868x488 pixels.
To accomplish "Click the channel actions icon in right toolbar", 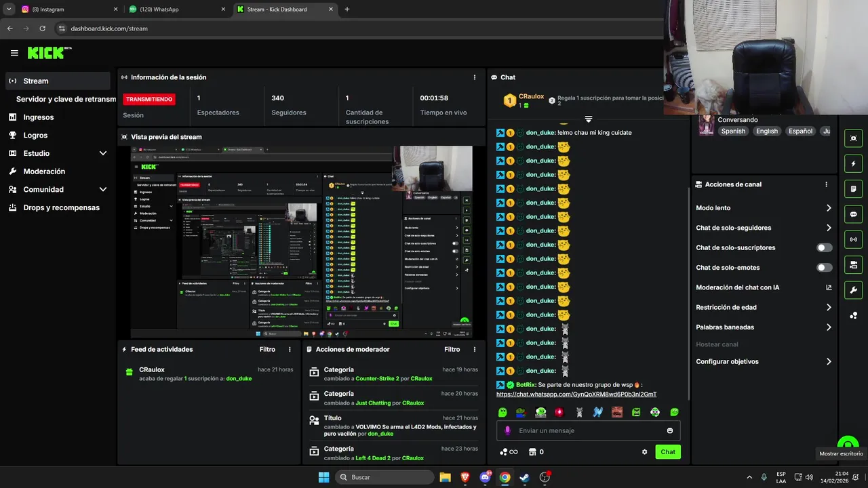I will [853, 264].
